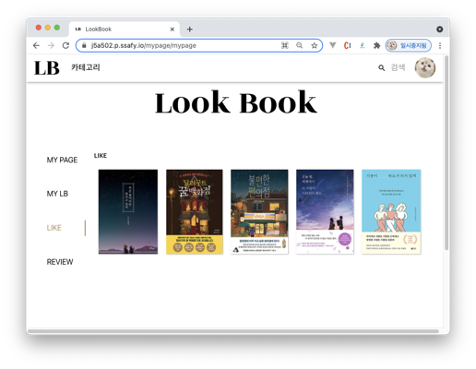
Task: Bookmark this page with the star icon
Action: point(314,45)
